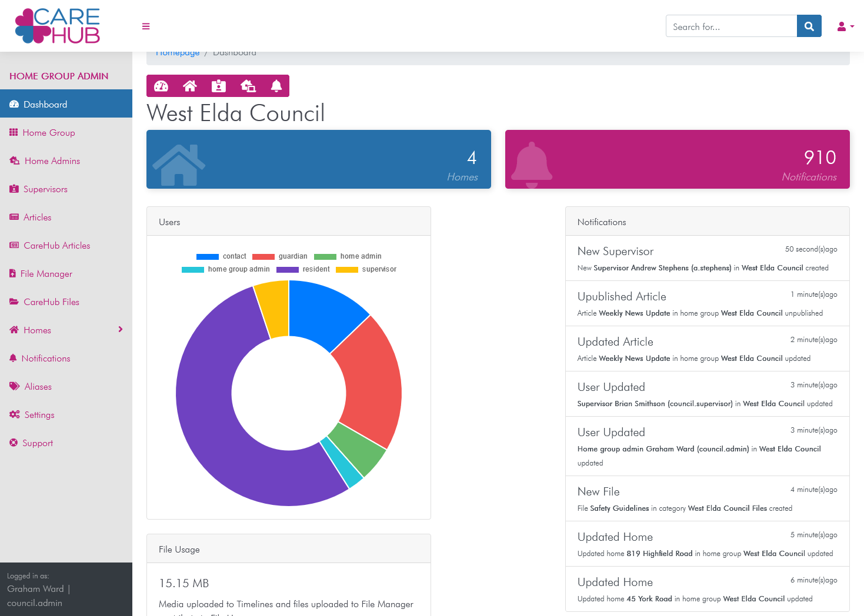Click the 15.15 MB file usage value
The width and height of the screenshot is (864, 616).
pyautogui.click(x=184, y=583)
